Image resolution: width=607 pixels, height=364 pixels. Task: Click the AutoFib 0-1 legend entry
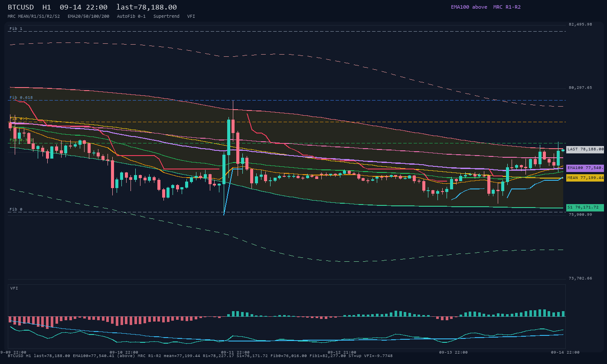(x=131, y=16)
